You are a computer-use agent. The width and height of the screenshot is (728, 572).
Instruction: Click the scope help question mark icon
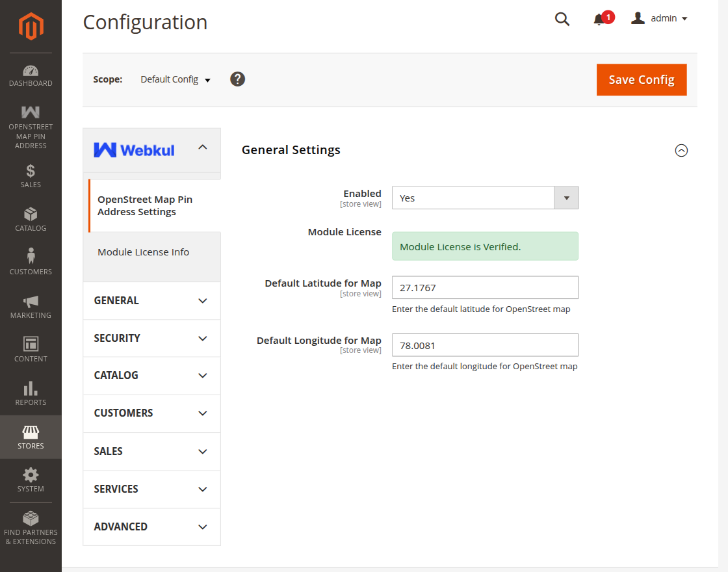tap(238, 79)
